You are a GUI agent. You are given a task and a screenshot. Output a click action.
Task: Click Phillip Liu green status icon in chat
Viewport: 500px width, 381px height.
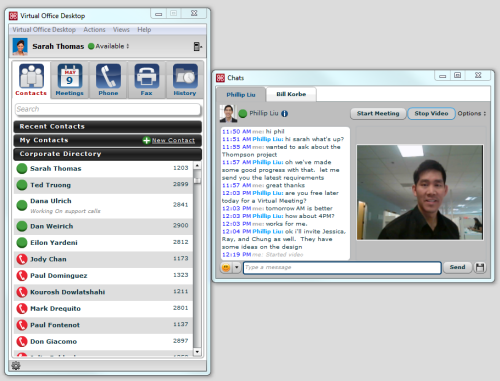pos(243,114)
